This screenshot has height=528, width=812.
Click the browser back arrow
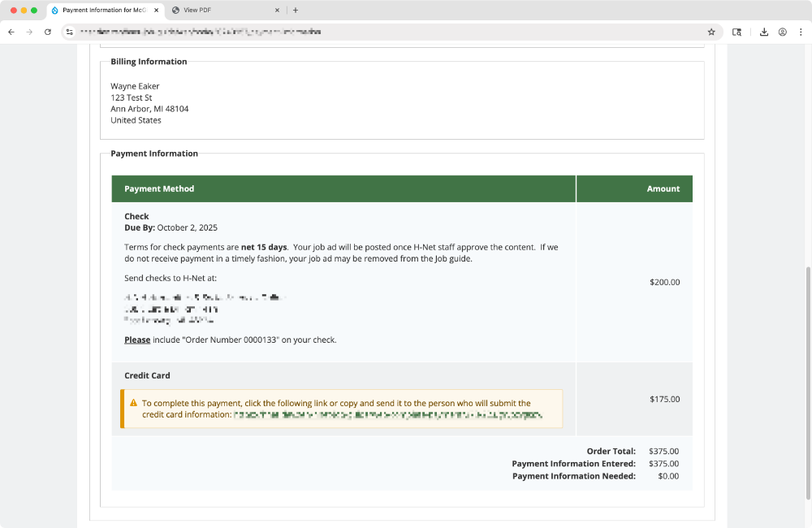11,32
